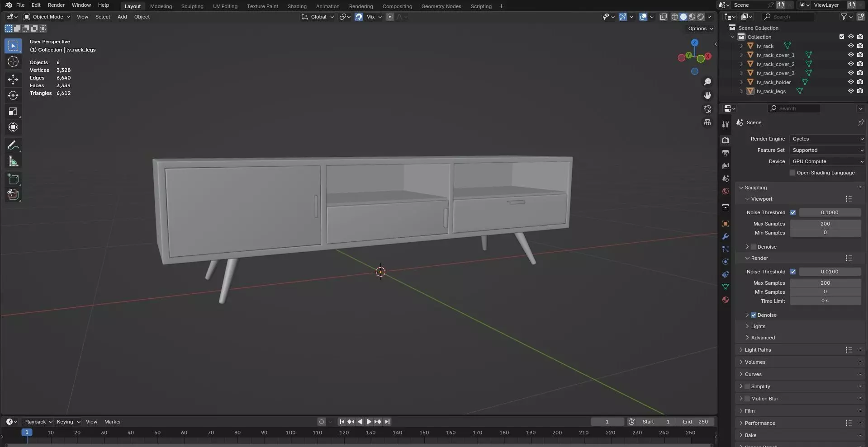Viewport: 868px width, 447px height.
Task: Select the Measure tool
Action: 13,161
